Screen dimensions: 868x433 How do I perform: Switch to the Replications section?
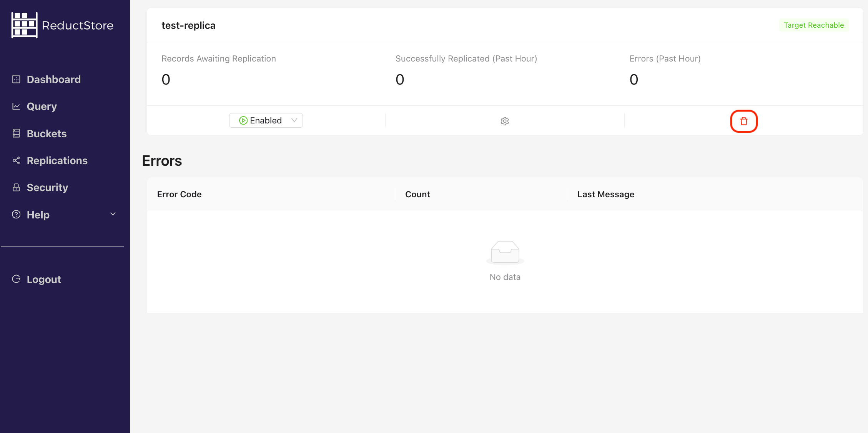pos(57,160)
